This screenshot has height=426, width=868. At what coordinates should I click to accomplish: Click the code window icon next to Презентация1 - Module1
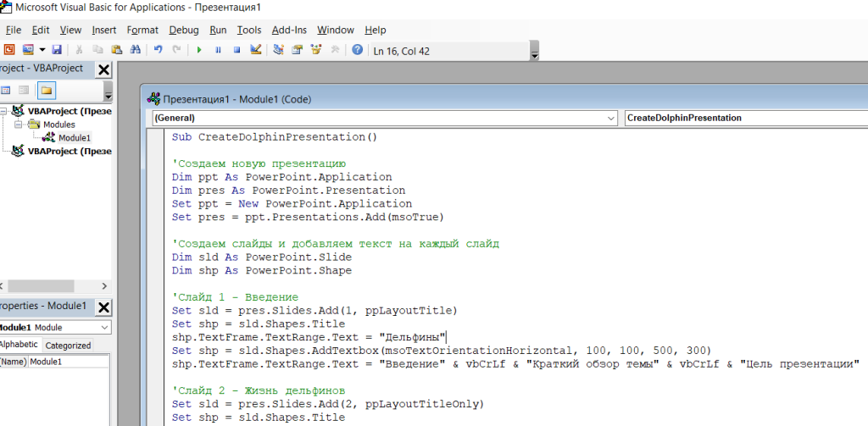(x=153, y=99)
